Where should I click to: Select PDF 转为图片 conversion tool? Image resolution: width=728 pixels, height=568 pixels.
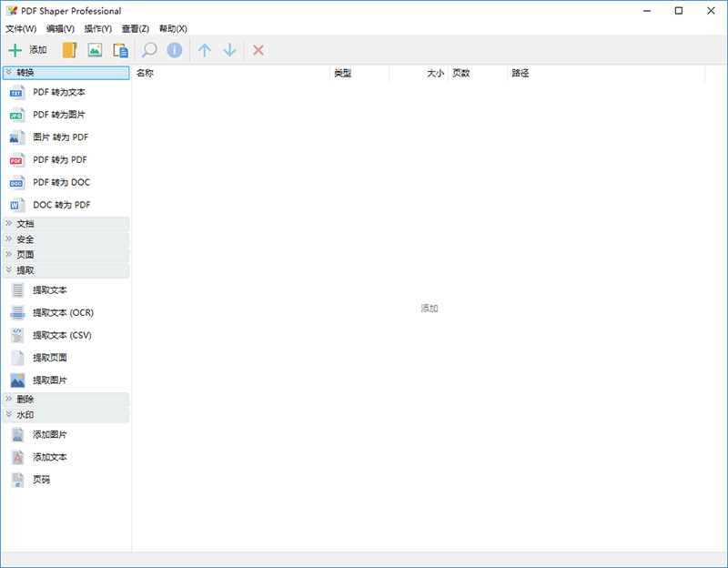(x=59, y=115)
